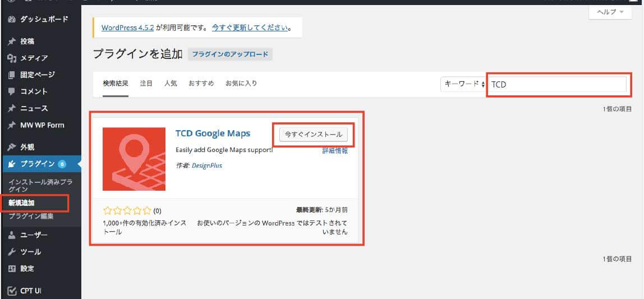Open the 詳細情報 link
This screenshot has width=644, height=299.
(335, 151)
